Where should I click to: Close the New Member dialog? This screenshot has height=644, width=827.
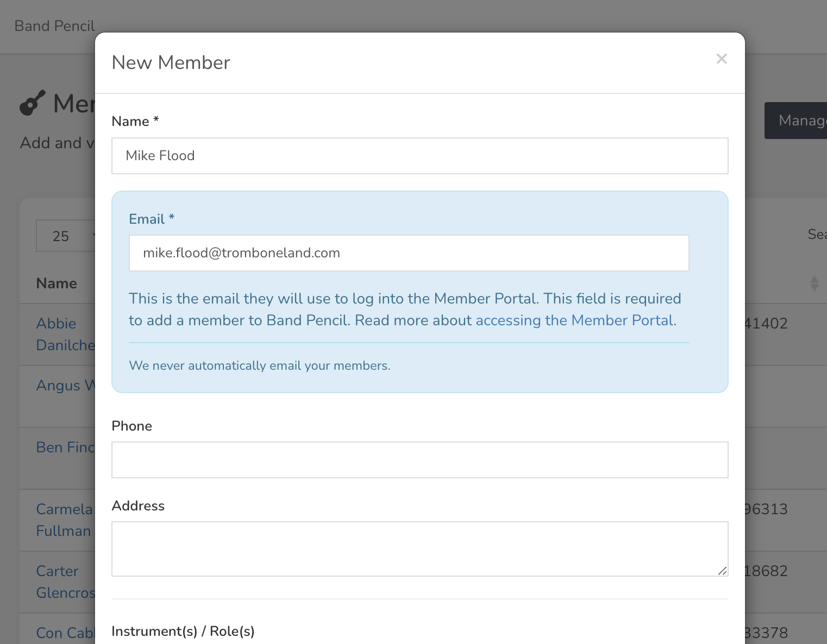(721, 59)
